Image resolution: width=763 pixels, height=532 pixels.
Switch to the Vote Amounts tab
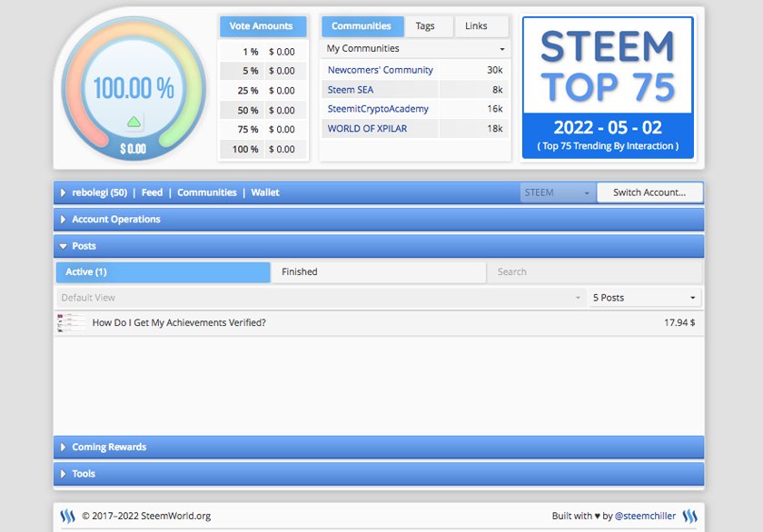click(263, 26)
